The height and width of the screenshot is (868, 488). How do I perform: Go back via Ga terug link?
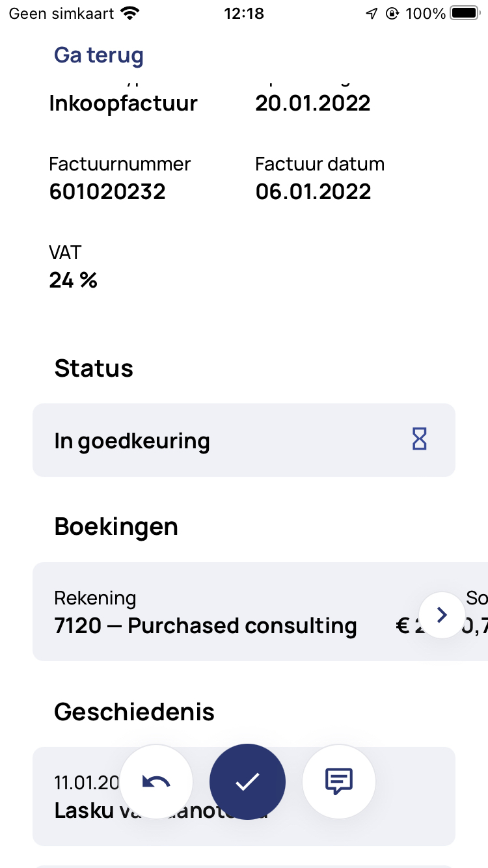click(99, 55)
